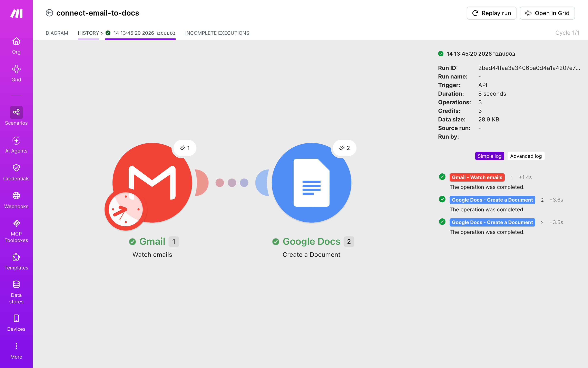Click the Replay run button
This screenshot has width=588, height=368.
(x=492, y=13)
